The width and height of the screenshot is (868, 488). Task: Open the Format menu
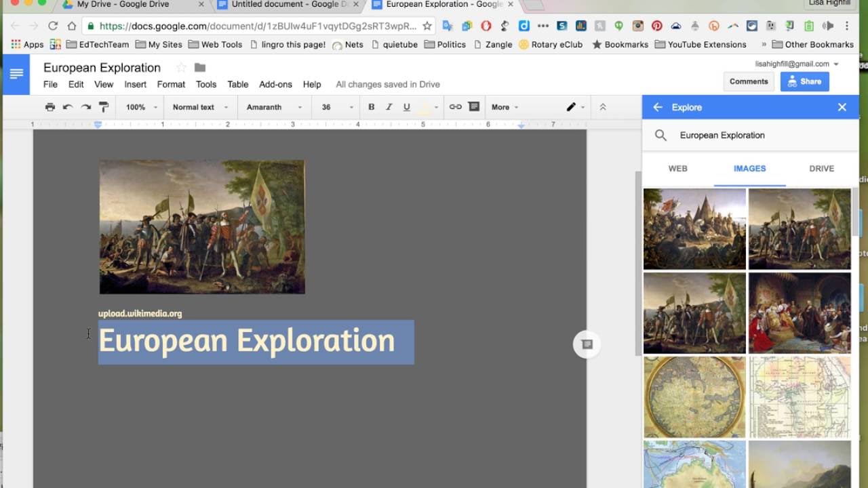[x=171, y=84]
